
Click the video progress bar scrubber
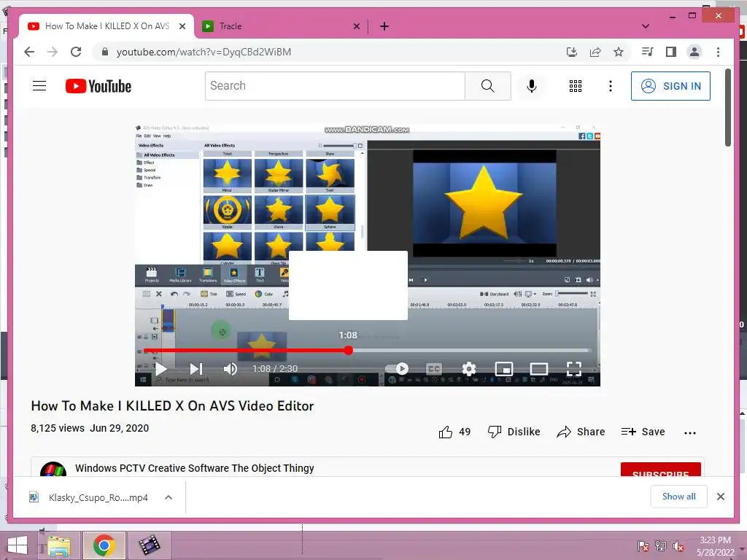(x=348, y=351)
